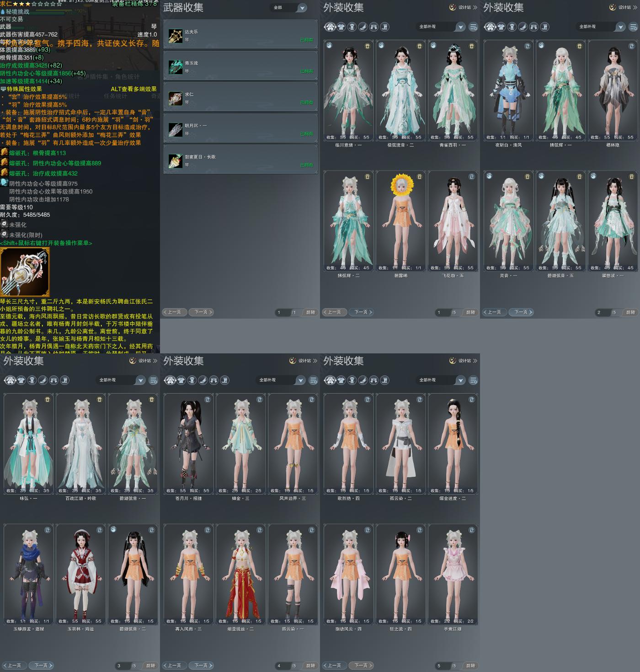The image size is (640, 672).
Task: Open 全部外观 dropdown in page 1 outfit panel
Action: [x=441, y=27]
